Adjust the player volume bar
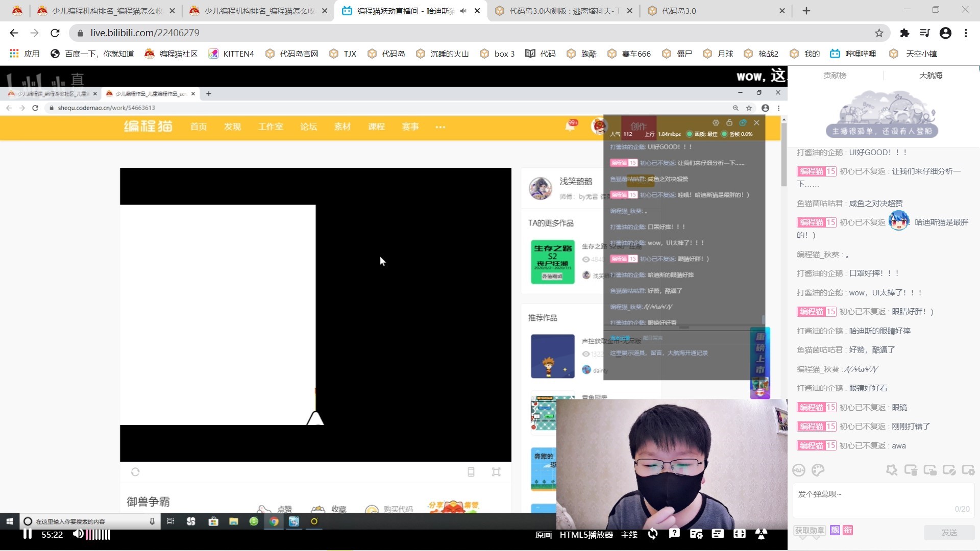This screenshot has height=551, width=980. (98, 534)
